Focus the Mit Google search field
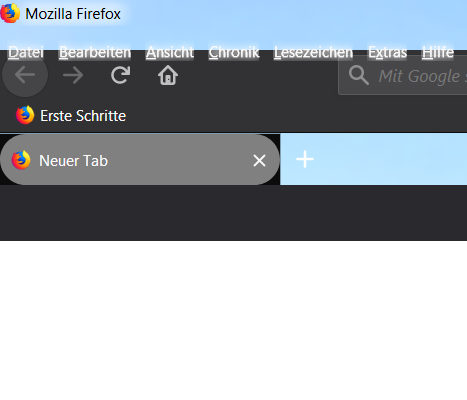This screenshot has width=467, height=400. (x=403, y=76)
